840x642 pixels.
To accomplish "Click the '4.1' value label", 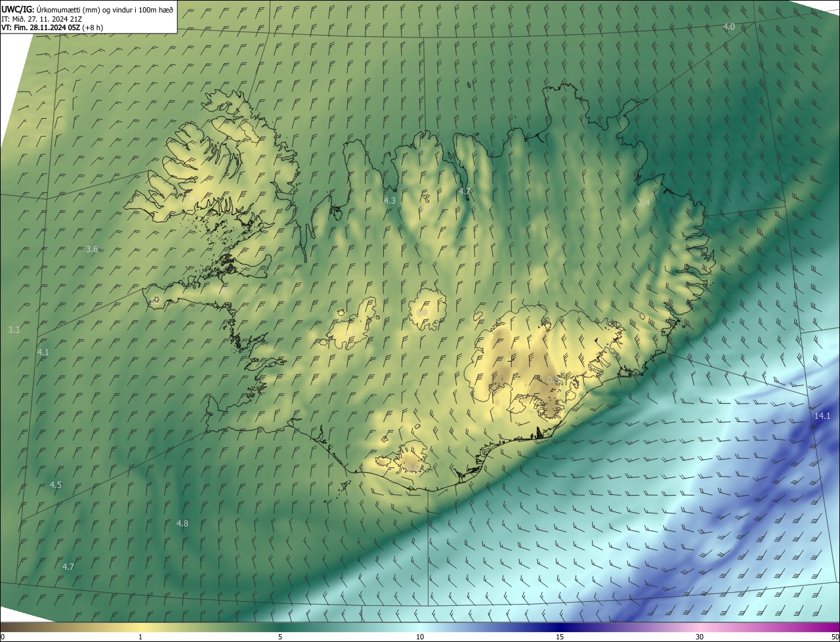I will point(43,353).
